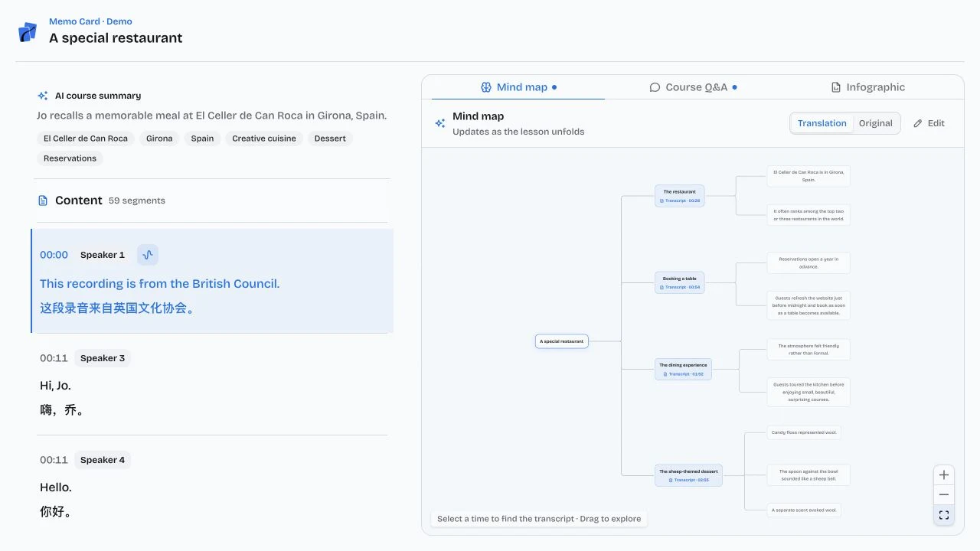This screenshot has width=980, height=551.
Task: Open the Transcript link under The dining experience
Action: click(683, 374)
